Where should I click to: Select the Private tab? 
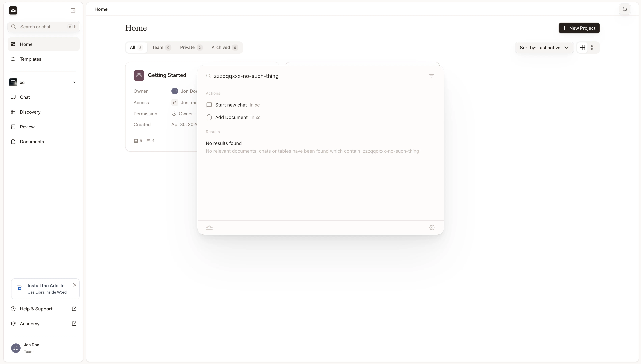pos(191,48)
